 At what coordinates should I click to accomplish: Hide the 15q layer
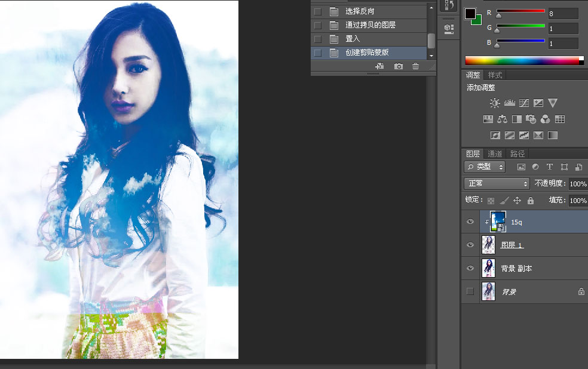470,222
